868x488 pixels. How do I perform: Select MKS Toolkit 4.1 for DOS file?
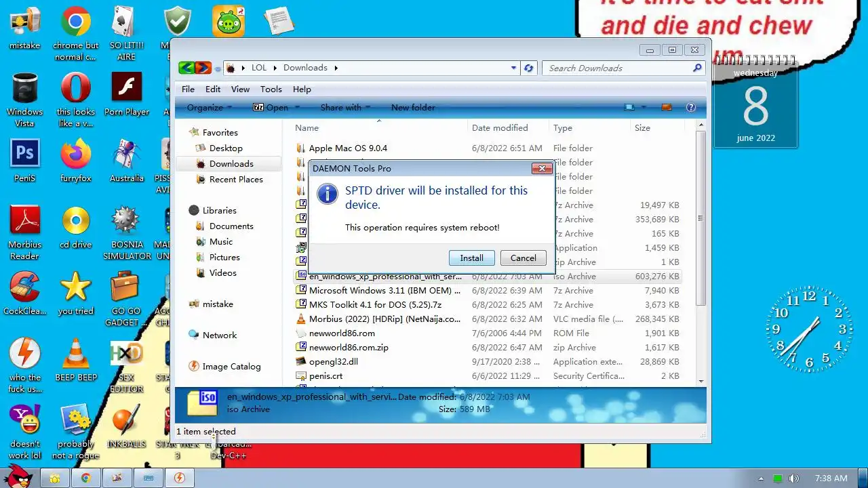[375, 304]
